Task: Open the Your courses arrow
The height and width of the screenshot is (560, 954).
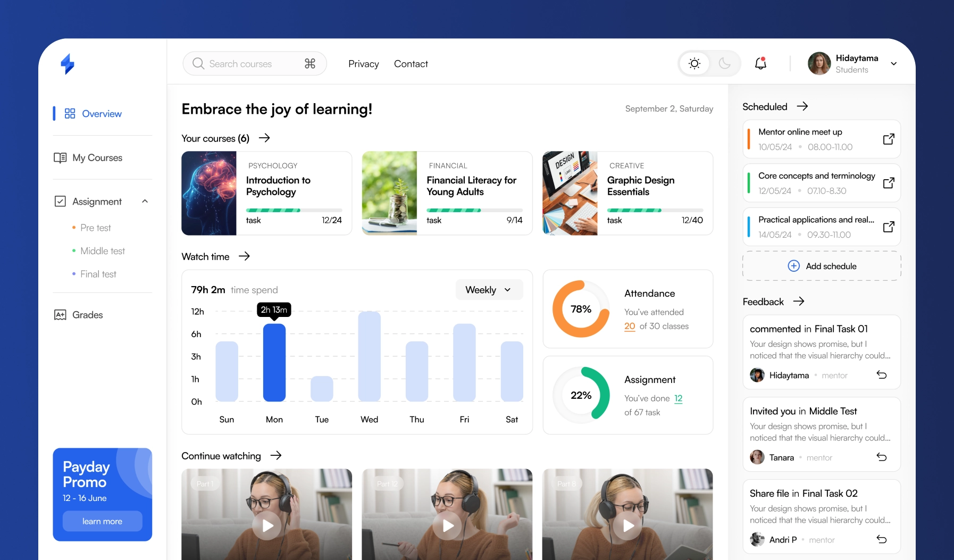Action: 264,138
